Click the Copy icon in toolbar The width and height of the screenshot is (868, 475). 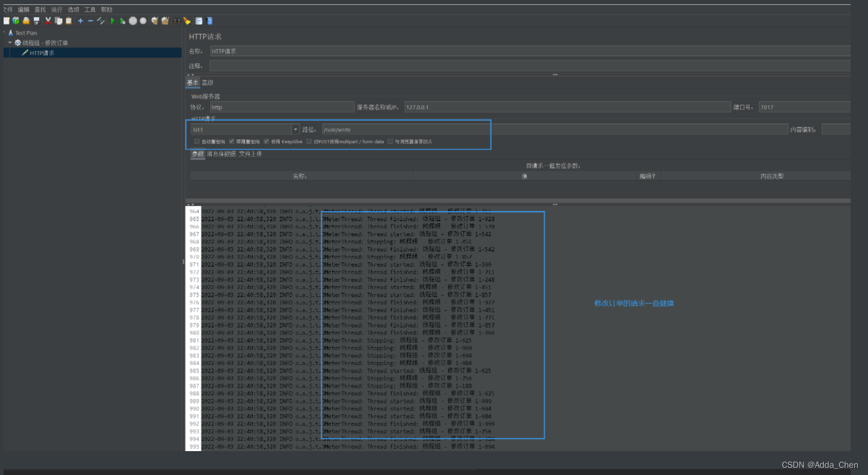pyautogui.click(x=59, y=21)
